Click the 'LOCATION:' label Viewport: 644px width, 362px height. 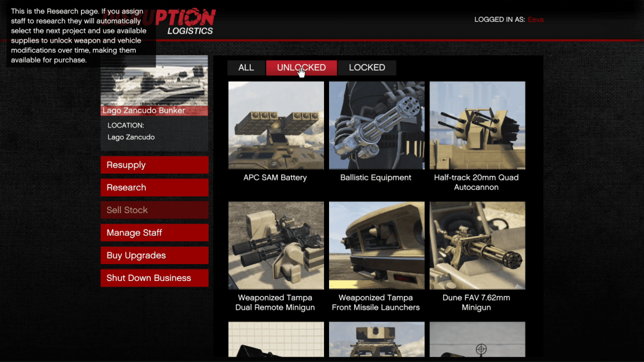(x=126, y=126)
